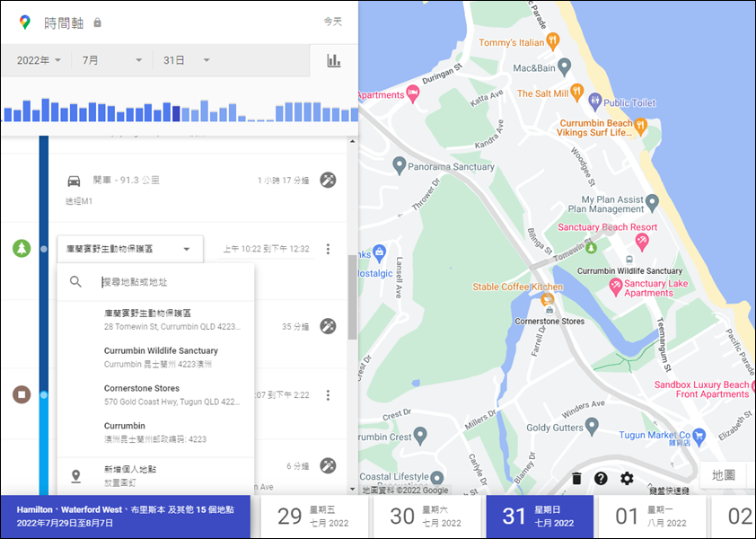
Task: Click Stable Coffee Kitchen marker
Action: point(547,300)
